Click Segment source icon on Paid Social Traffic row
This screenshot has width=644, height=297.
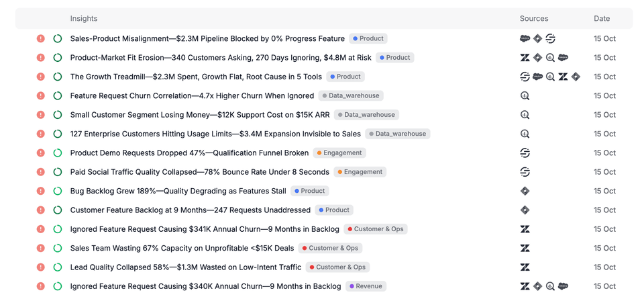pos(525,172)
